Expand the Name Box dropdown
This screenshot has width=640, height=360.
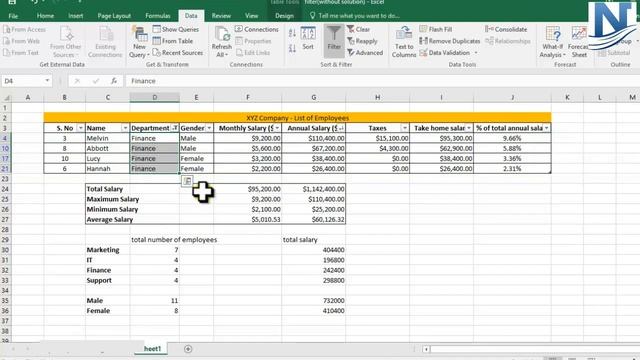[47, 81]
